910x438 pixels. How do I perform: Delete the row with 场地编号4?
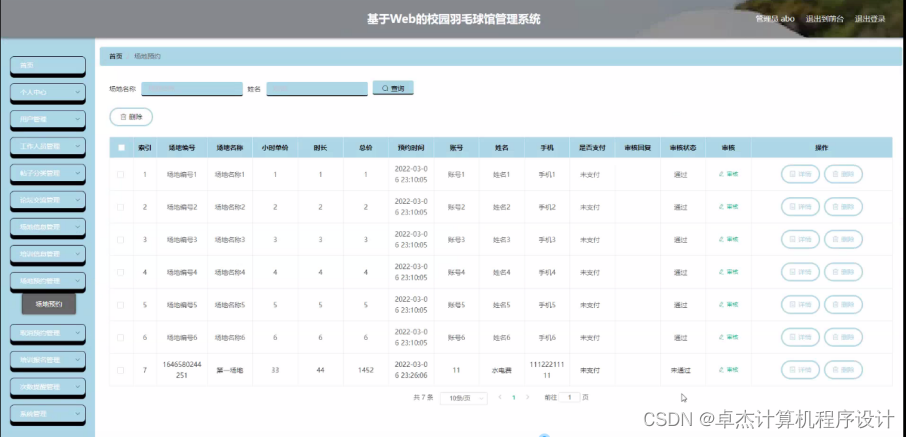(843, 272)
